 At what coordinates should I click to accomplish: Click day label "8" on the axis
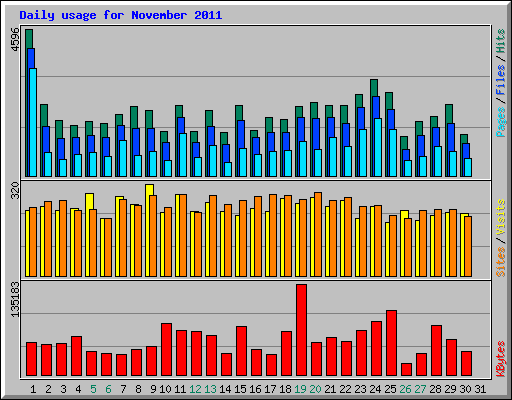coord(138,389)
